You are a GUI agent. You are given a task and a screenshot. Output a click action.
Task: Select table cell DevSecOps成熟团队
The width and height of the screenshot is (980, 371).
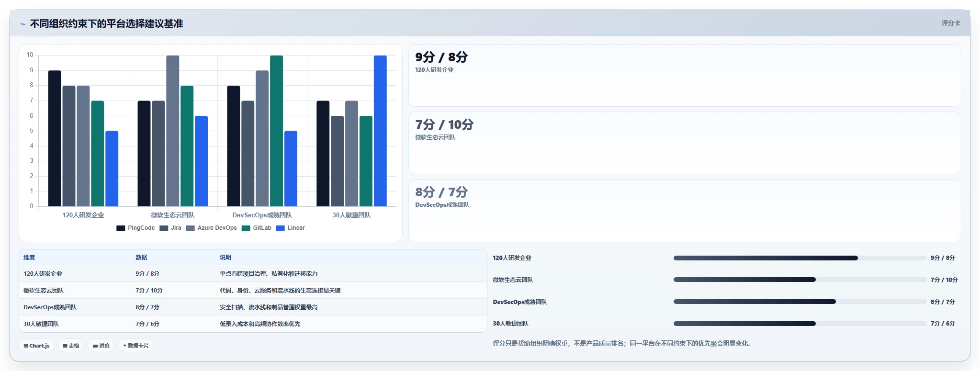pyautogui.click(x=50, y=307)
